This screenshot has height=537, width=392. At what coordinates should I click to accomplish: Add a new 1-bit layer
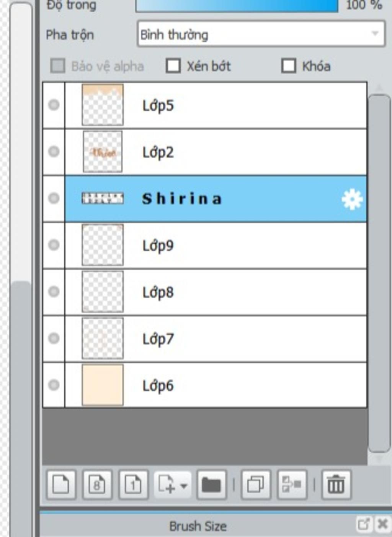tap(133, 485)
